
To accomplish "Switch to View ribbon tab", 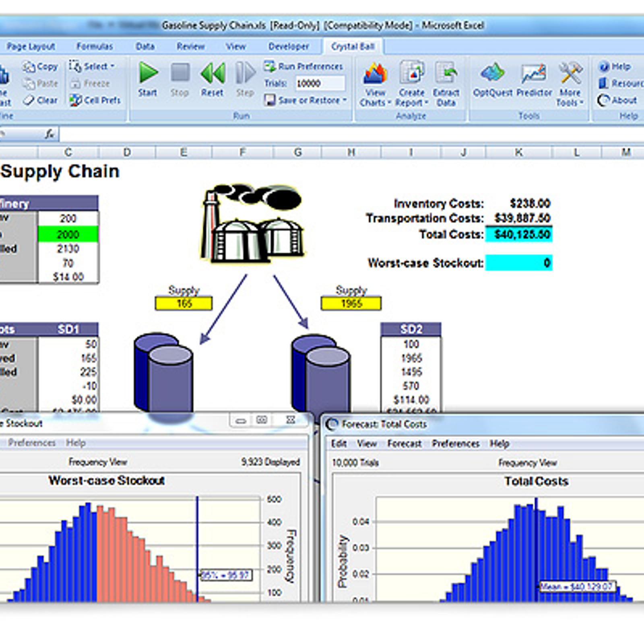I will point(236,47).
